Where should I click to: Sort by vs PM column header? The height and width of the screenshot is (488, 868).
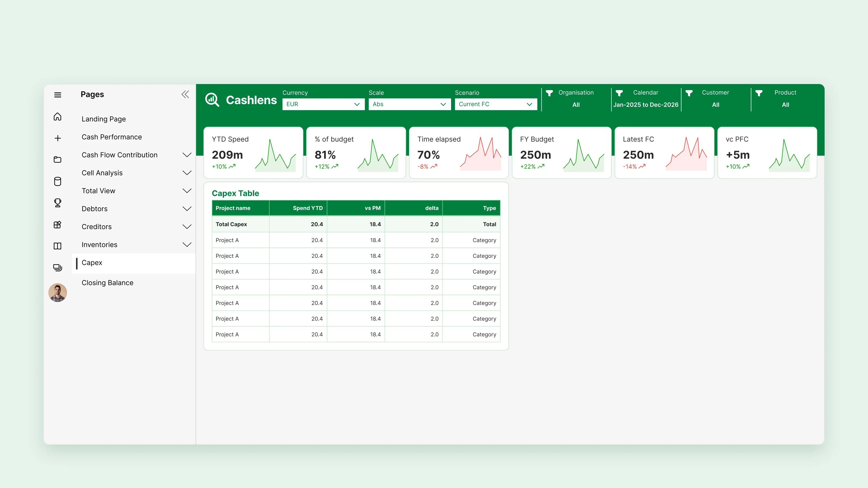pos(356,208)
